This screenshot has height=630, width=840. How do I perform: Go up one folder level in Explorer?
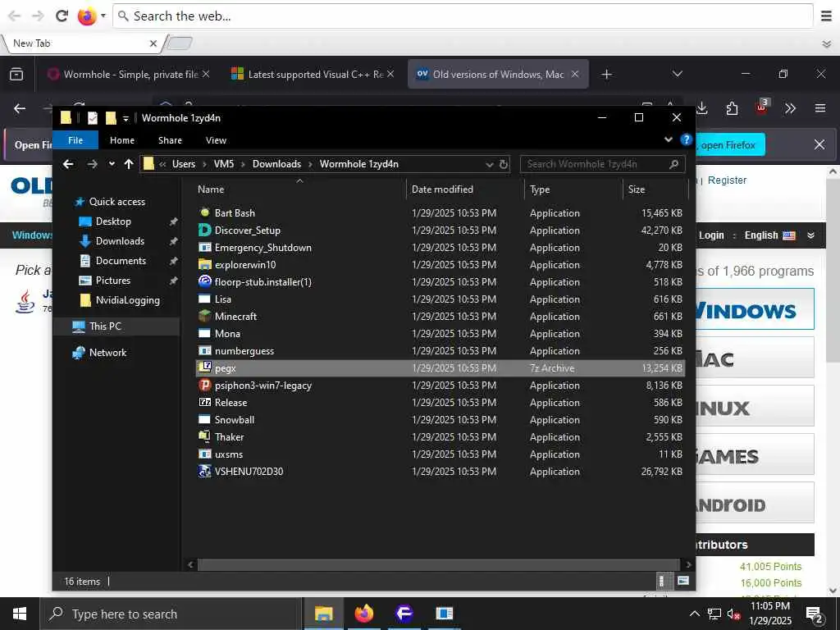pos(129,164)
